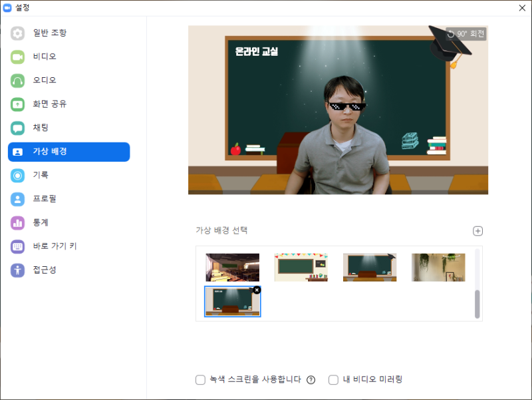The width and height of the screenshot is (532, 400).
Task: Open the 통계 settings tab
Action: 69,223
